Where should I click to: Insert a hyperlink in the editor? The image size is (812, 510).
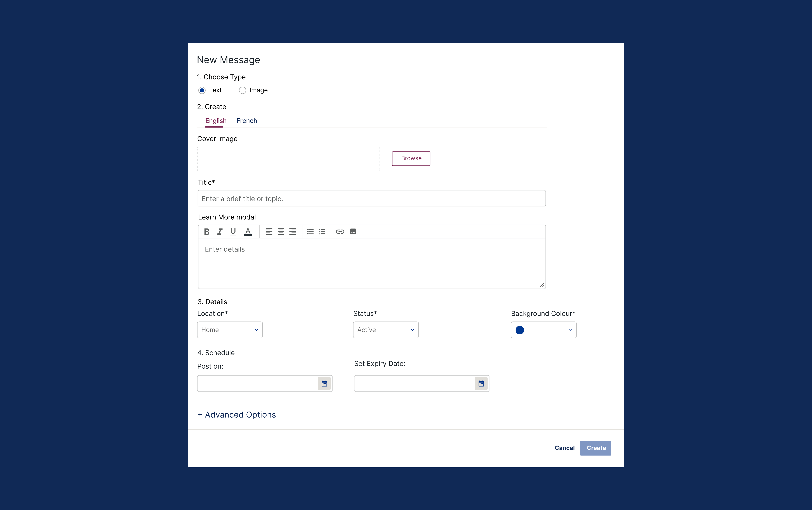point(340,232)
